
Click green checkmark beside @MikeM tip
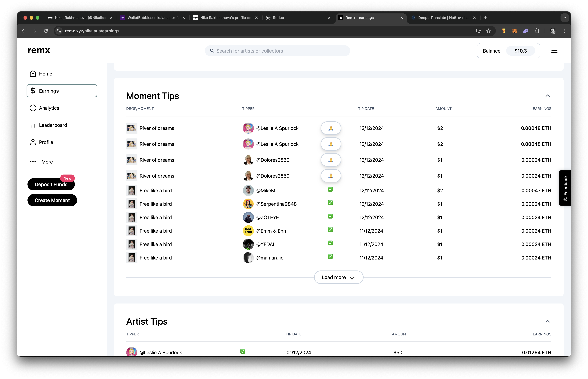330,189
